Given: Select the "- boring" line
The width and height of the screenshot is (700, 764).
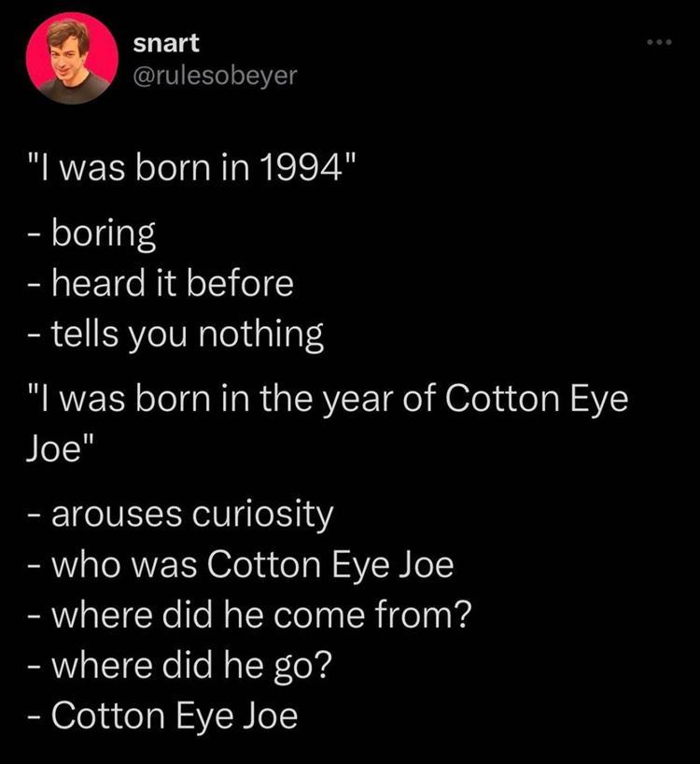Looking at the screenshot, I should coord(90,233).
